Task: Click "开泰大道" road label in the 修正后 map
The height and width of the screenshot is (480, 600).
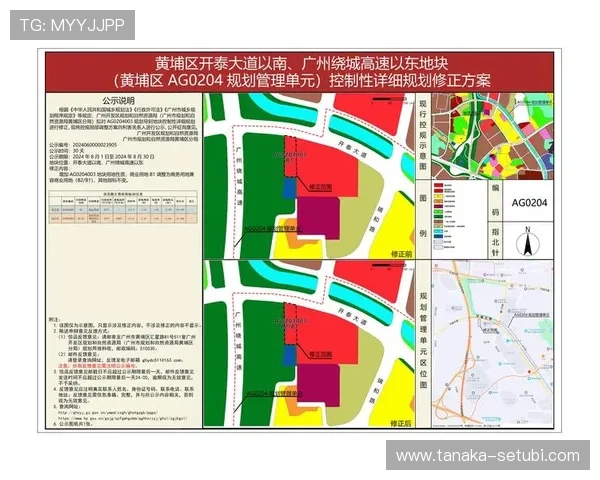Action: (352, 317)
